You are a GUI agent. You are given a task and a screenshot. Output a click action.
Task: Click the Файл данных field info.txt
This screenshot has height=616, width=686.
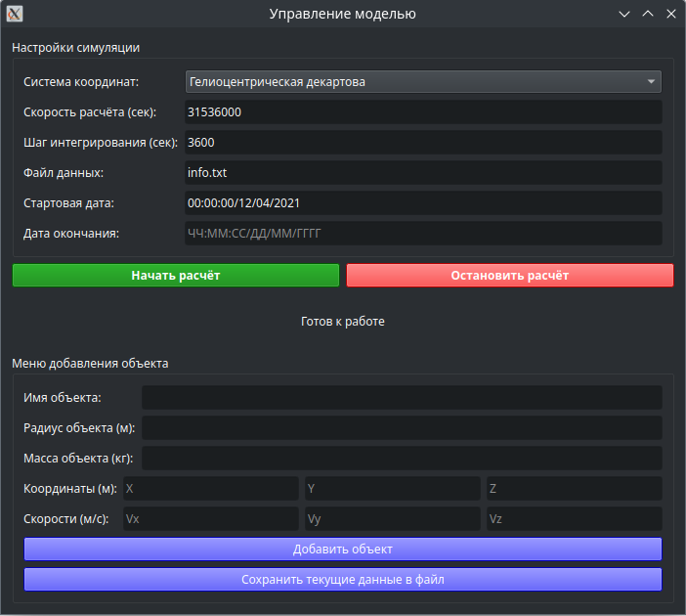(x=423, y=172)
